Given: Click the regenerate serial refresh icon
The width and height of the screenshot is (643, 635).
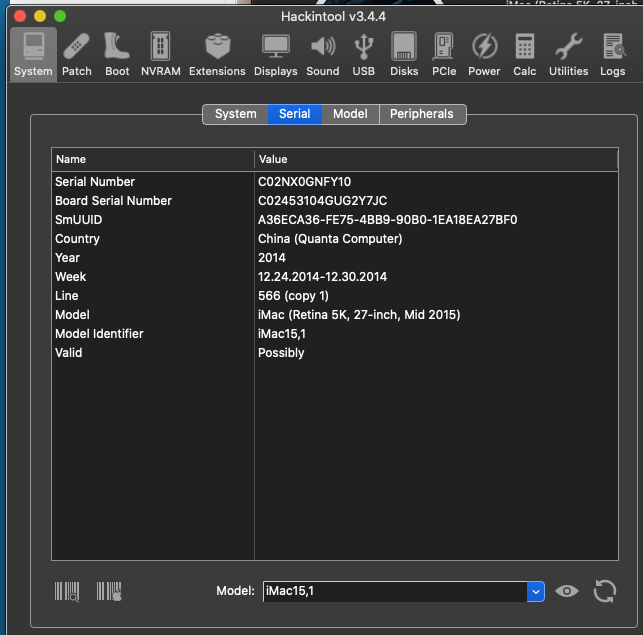Looking at the screenshot, I should click(x=604, y=591).
